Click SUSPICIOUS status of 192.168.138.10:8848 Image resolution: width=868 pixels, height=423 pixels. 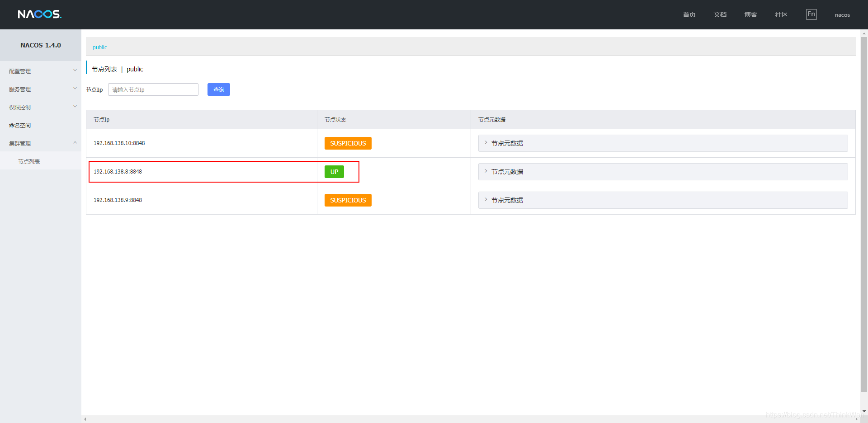(x=348, y=143)
